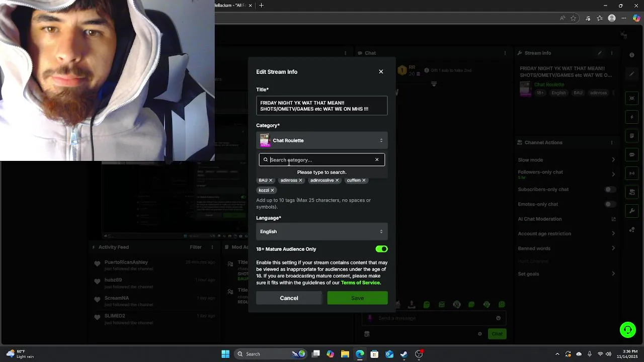Open the English language dropdown
Image resolution: width=644 pixels, height=362 pixels.
coord(321,232)
